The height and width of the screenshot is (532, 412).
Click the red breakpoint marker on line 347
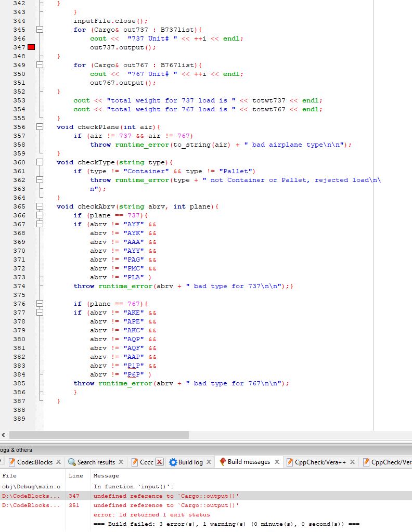(31, 47)
